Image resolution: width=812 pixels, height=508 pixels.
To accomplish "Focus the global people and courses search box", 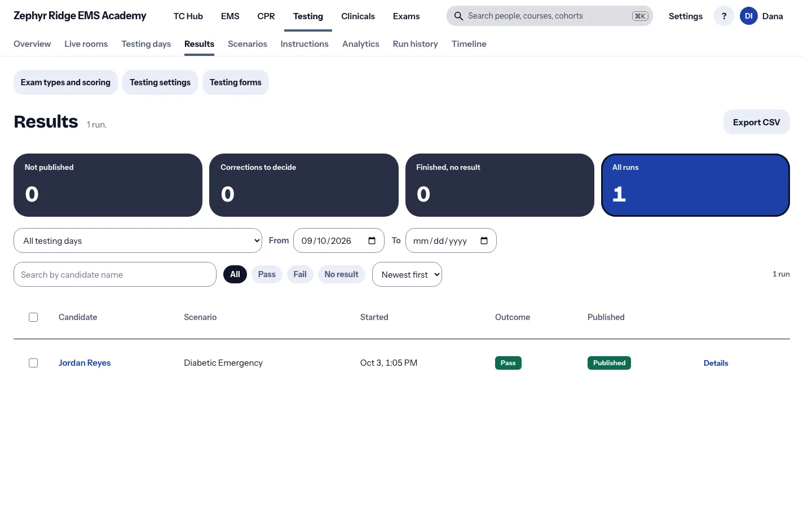I will pyautogui.click(x=550, y=16).
